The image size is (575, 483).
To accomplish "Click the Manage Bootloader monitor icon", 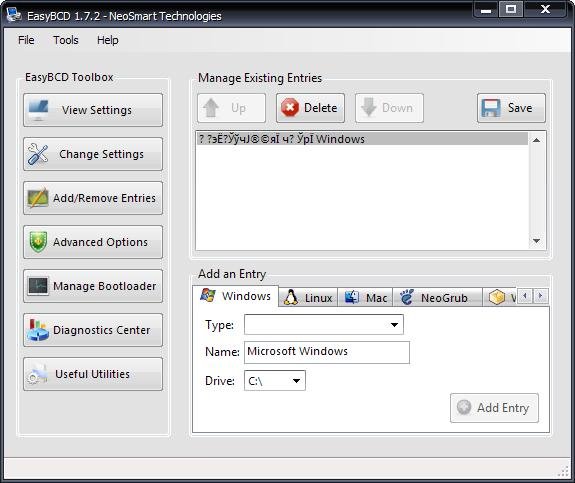I will [38, 286].
